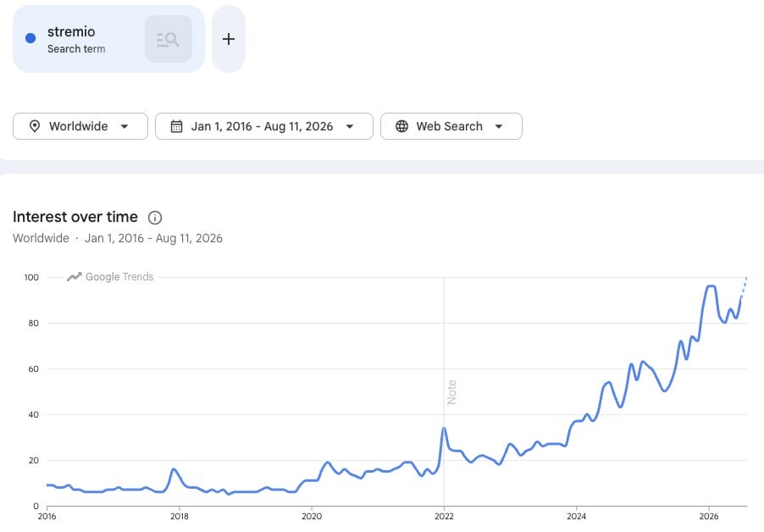Click the chart subtitle with Worldwide and dates

[x=118, y=238]
